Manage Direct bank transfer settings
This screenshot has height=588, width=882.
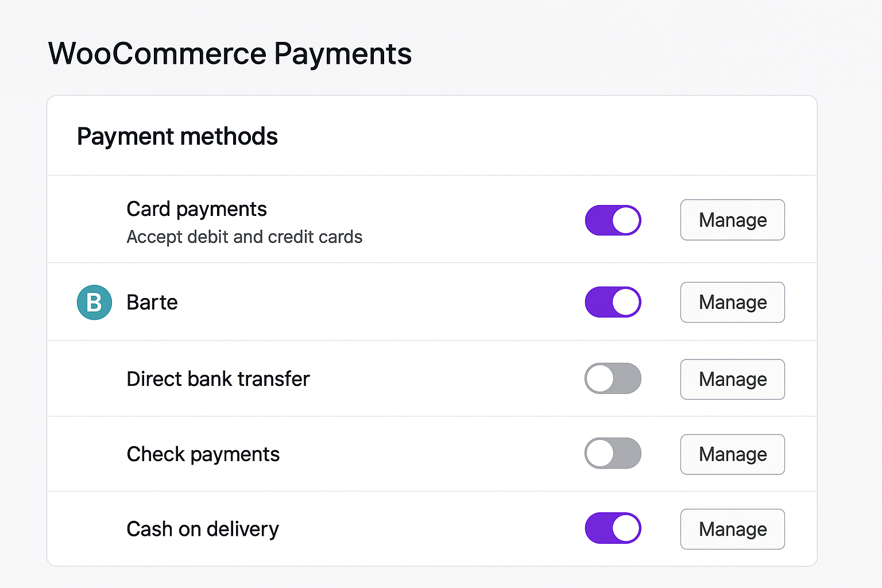click(732, 379)
